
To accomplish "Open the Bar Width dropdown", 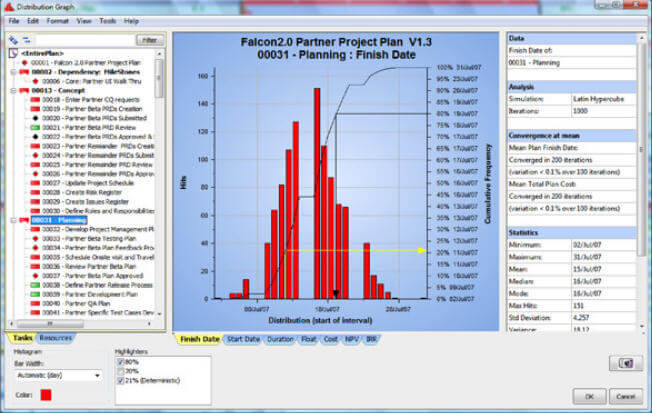I will (58, 376).
